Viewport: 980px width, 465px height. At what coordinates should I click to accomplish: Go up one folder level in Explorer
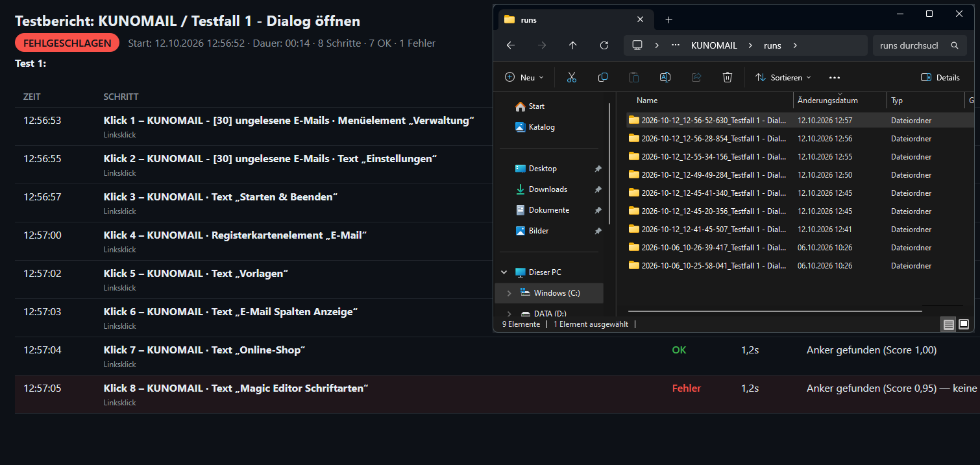(x=572, y=45)
